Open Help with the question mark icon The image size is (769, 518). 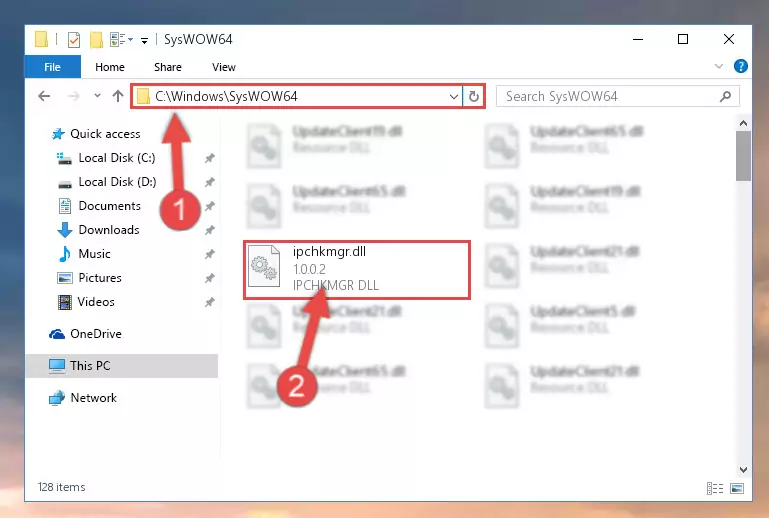click(x=741, y=66)
